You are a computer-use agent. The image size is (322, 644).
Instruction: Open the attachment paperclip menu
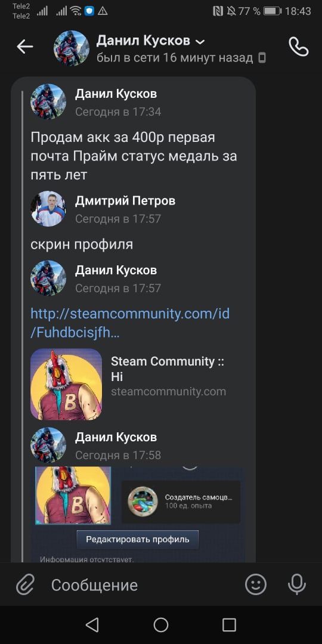26,584
